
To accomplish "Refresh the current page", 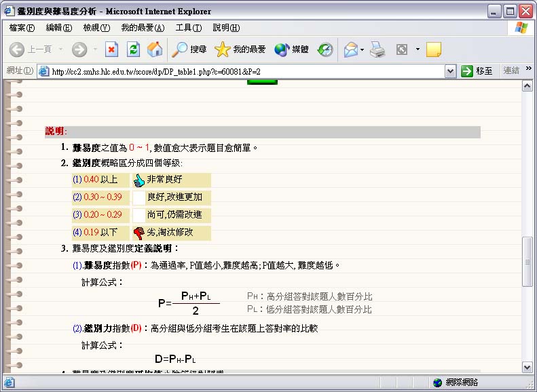I will [134, 50].
